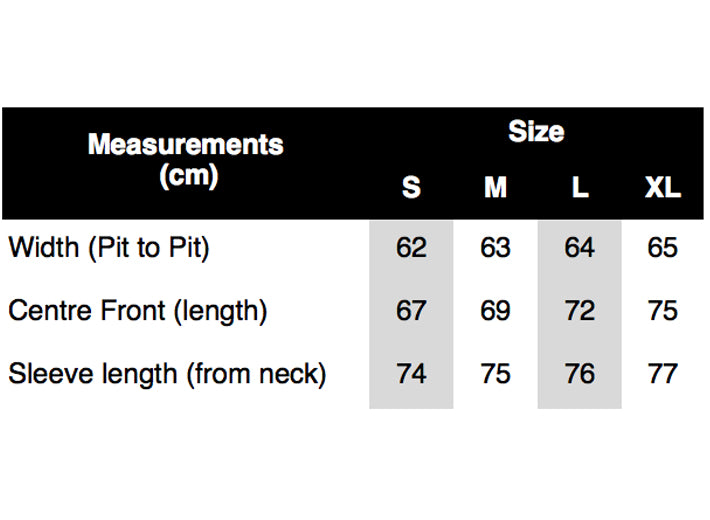The height and width of the screenshot is (520, 710).
Task: Click the Width (Pit to Pit) row label
Action: click(109, 248)
